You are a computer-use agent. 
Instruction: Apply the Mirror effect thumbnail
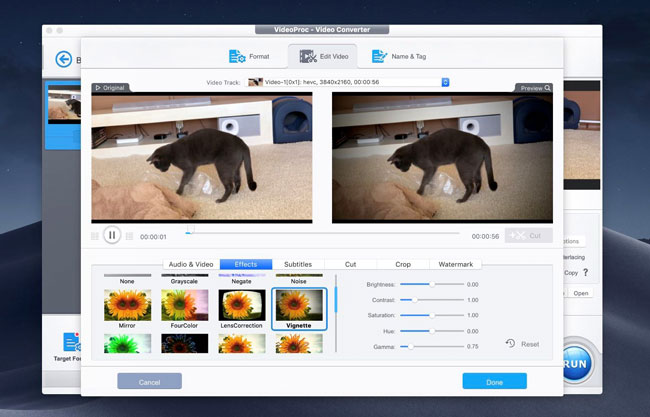click(x=127, y=305)
